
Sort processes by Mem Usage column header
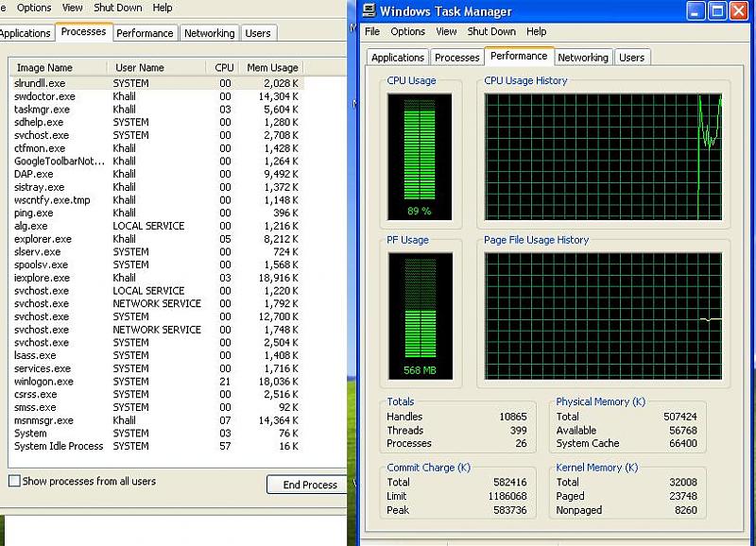coord(271,68)
